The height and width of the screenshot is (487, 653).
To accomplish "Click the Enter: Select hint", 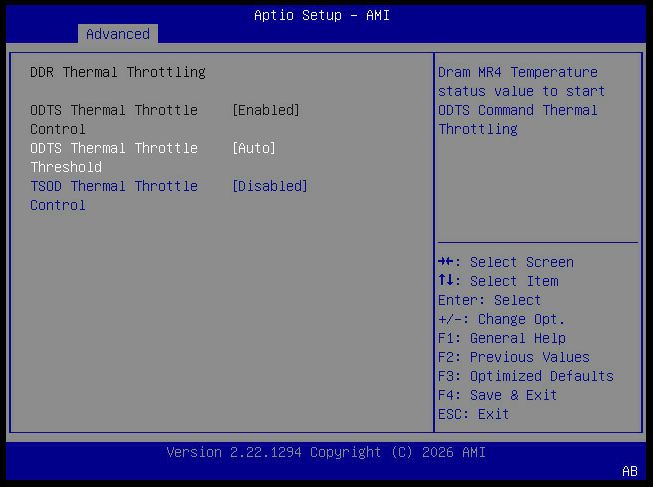I will point(489,300).
